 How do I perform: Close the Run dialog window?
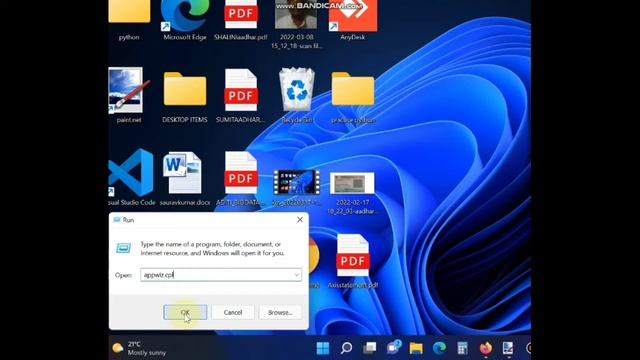[300, 220]
